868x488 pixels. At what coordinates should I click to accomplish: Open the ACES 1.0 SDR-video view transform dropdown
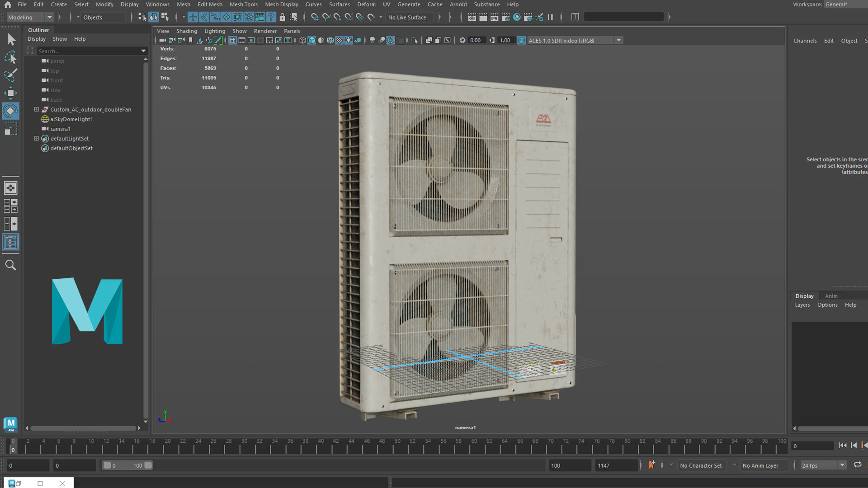pyautogui.click(x=575, y=40)
